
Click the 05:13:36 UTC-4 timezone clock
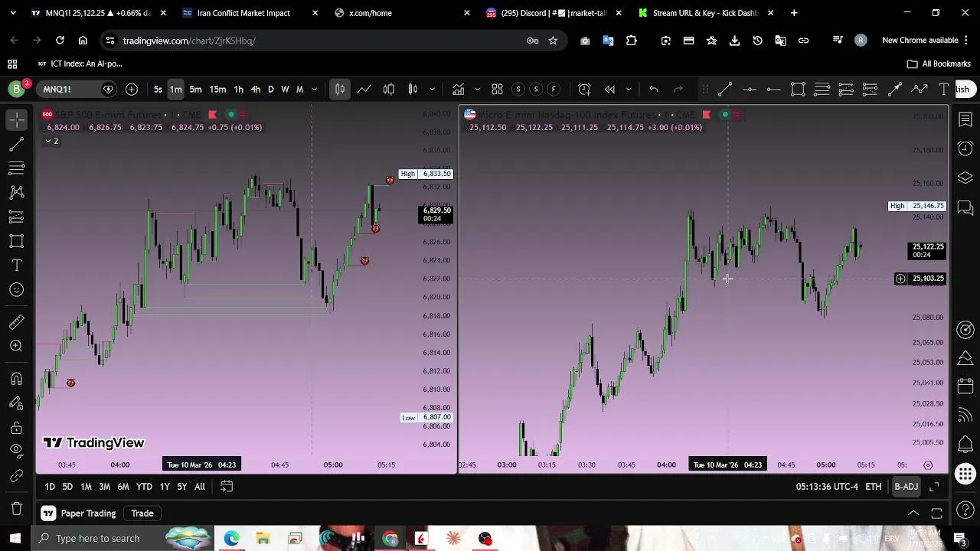point(827,487)
